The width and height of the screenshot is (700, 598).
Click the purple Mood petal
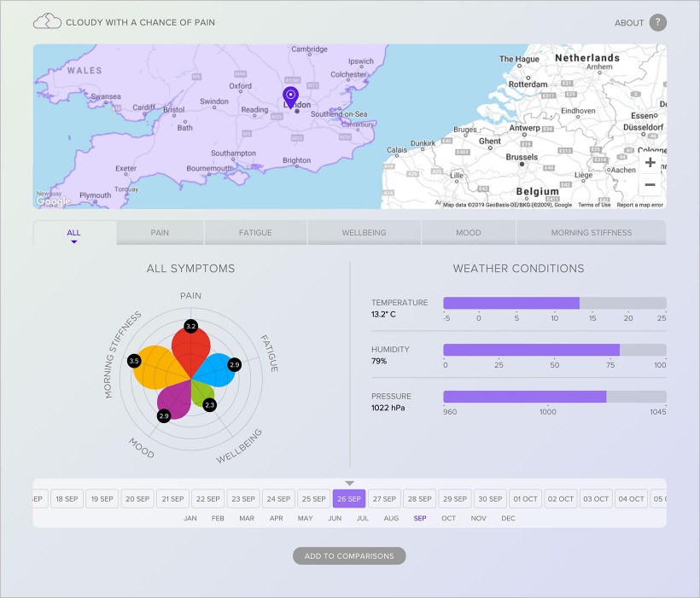click(x=176, y=401)
